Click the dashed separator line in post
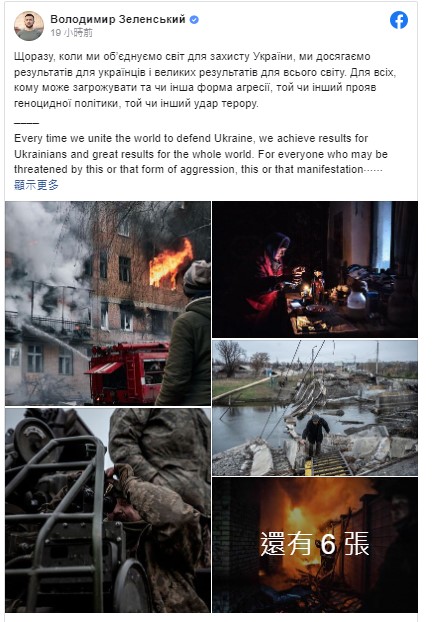The height and width of the screenshot is (622, 442). (x=27, y=123)
